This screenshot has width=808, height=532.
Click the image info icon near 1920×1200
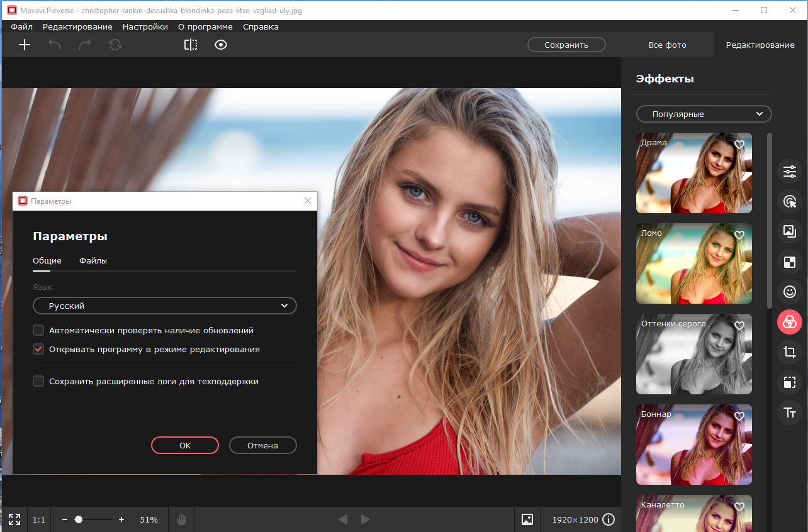[609, 519]
